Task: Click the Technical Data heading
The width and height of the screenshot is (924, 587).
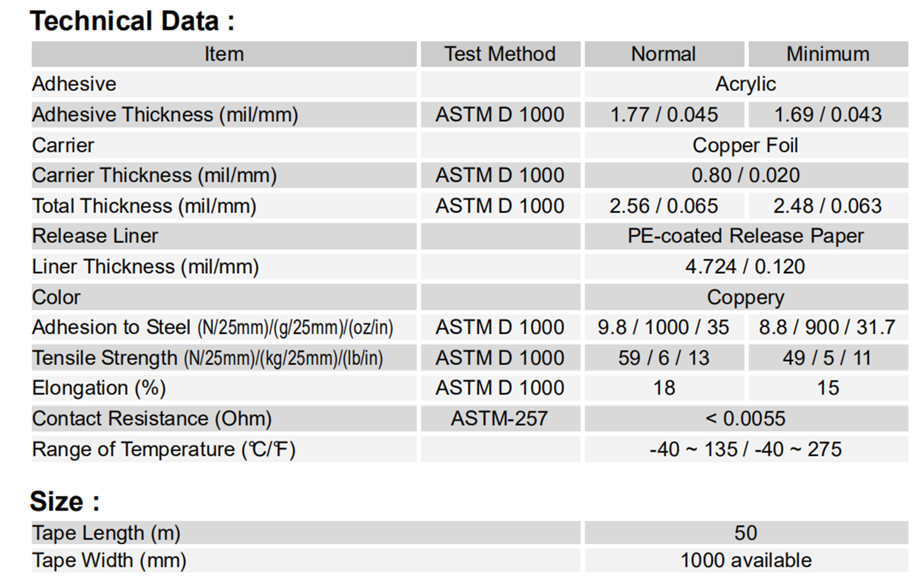Action: pyautogui.click(x=132, y=21)
